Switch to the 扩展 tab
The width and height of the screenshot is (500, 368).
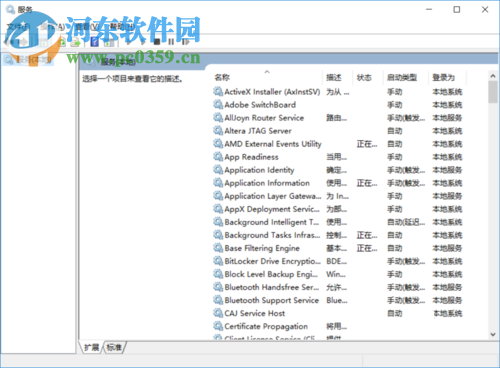[91, 348]
